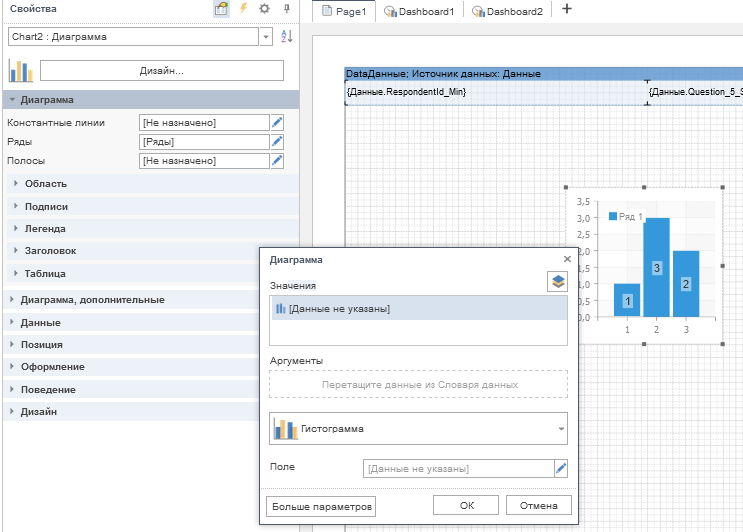The image size is (743, 532).
Task: Click the properties tab icon in Свойства header
Action: [x=222, y=9]
